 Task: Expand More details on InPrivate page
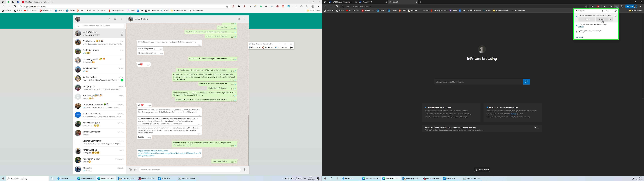click(x=482, y=170)
